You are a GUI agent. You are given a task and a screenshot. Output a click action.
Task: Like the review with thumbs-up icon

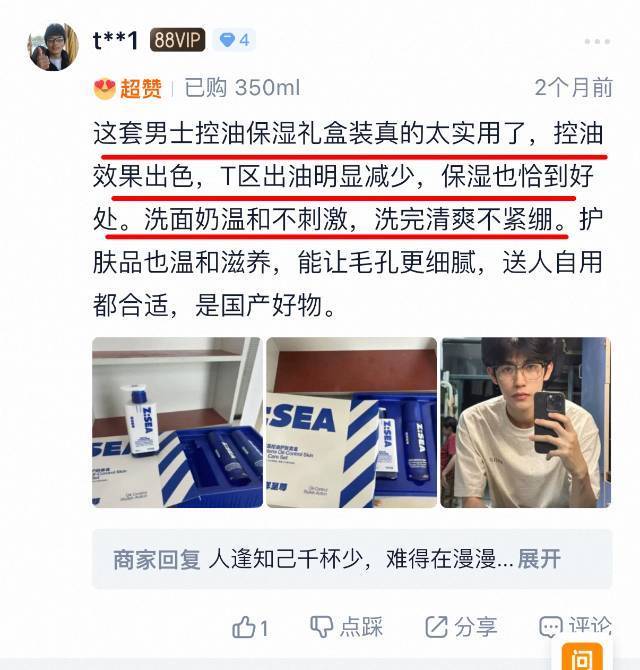[x=243, y=627]
